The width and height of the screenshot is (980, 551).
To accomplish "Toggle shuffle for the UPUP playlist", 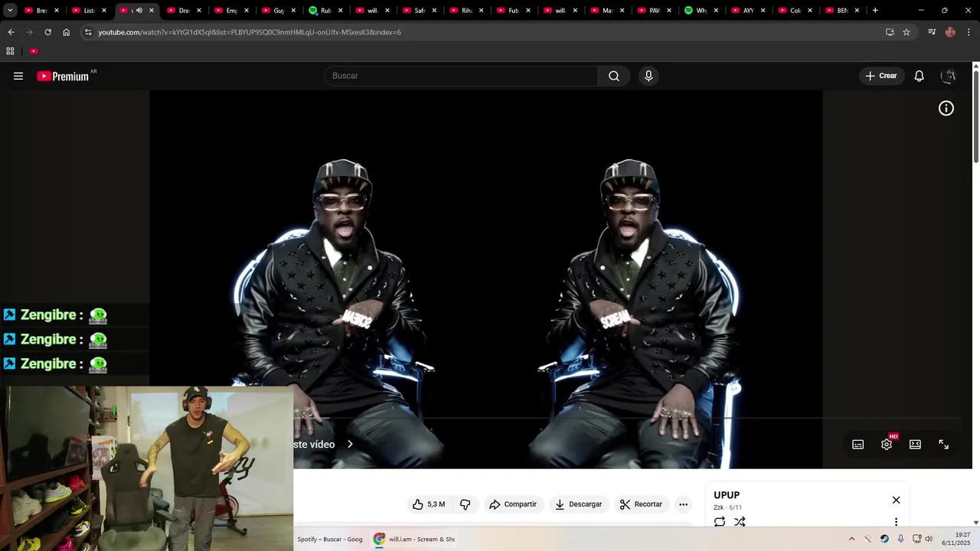I will [740, 522].
